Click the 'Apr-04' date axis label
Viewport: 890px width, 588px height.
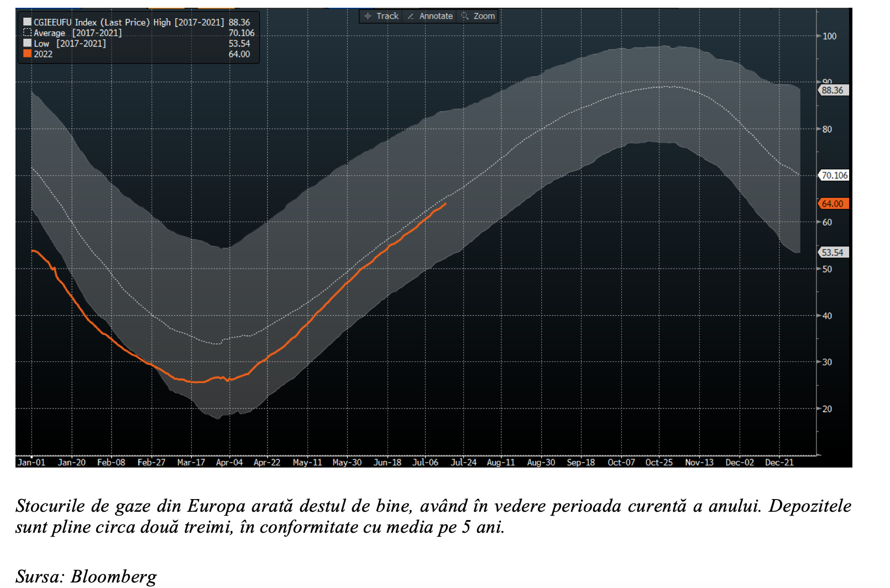[229, 462]
